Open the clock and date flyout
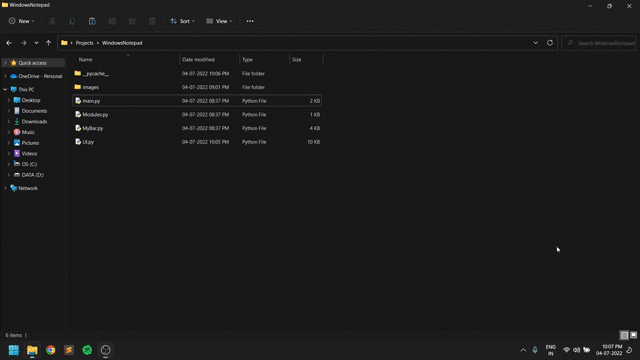Image resolution: width=640 pixels, height=360 pixels. tap(609, 350)
